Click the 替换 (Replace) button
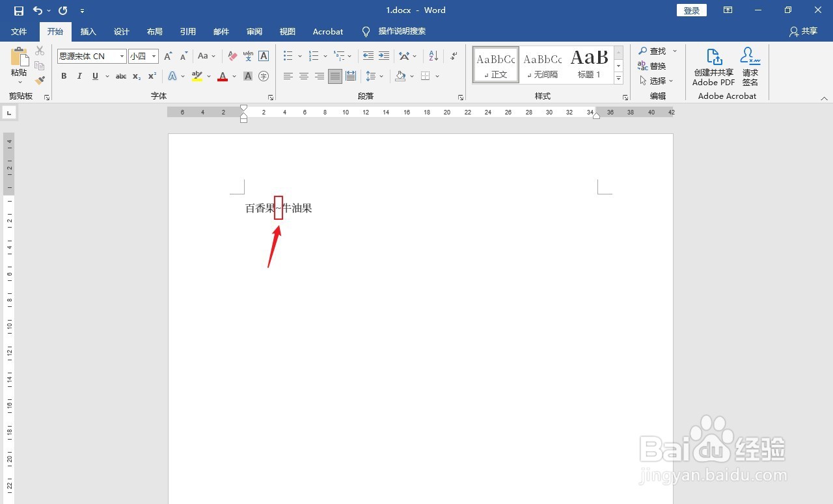The height and width of the screenshot is (504, 833). (652, 66)
